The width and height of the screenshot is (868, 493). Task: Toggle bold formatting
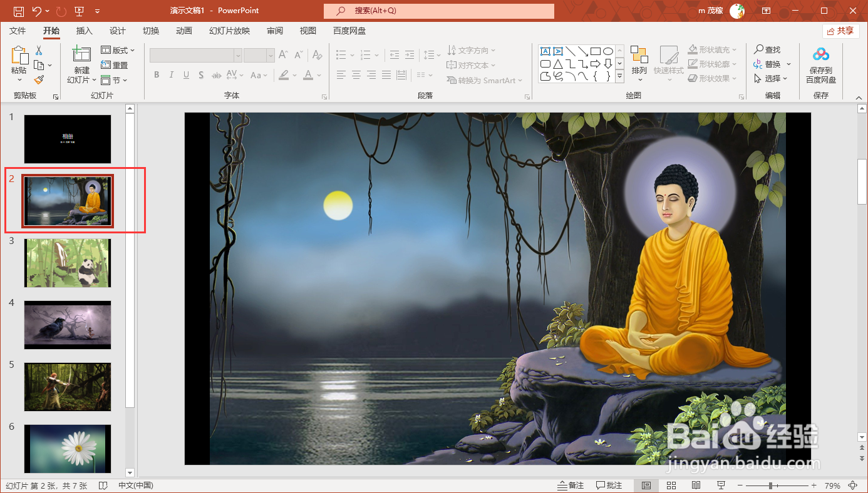(x=156, y=74)
